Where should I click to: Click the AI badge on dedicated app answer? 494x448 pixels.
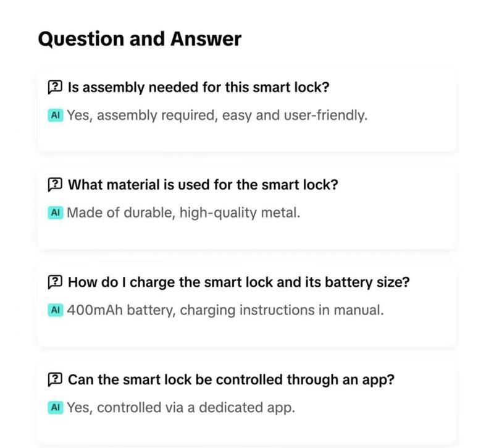pos(56,407)
